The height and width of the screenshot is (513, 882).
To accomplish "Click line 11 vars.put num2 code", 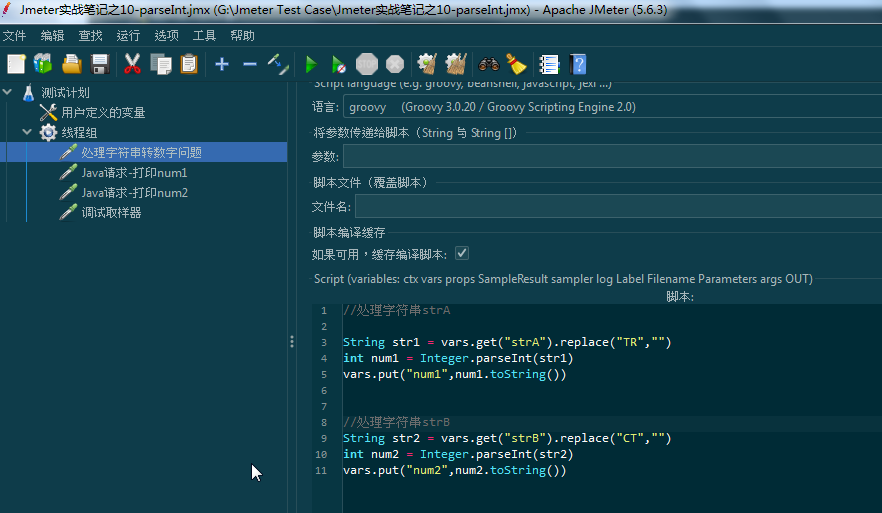I will coord(454,470).
